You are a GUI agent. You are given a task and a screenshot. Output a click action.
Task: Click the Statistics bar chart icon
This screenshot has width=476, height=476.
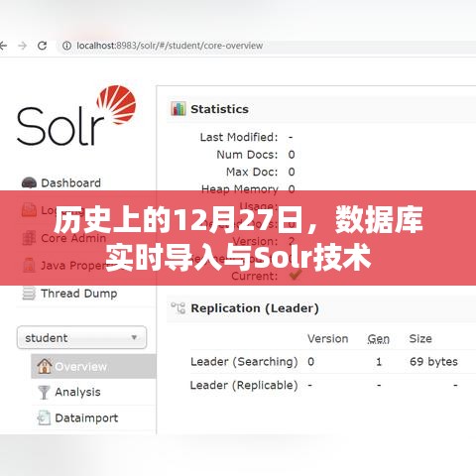click(x=178, y=108)
